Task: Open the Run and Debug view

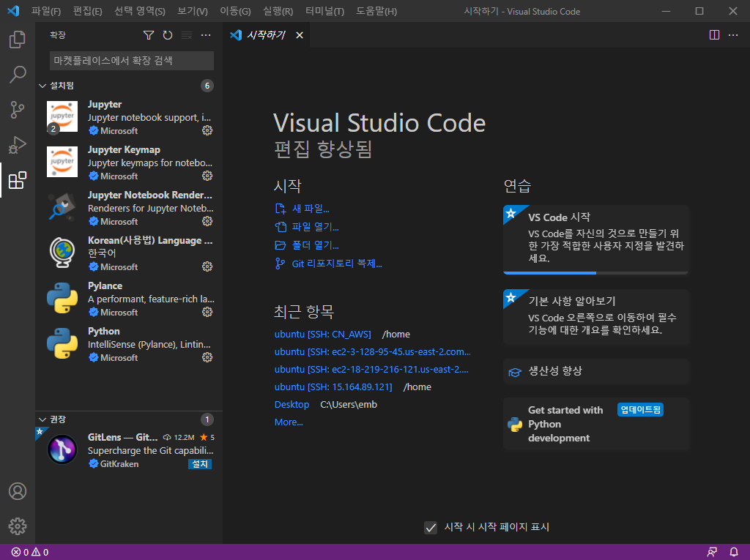Action: click(x=18, y=145)
